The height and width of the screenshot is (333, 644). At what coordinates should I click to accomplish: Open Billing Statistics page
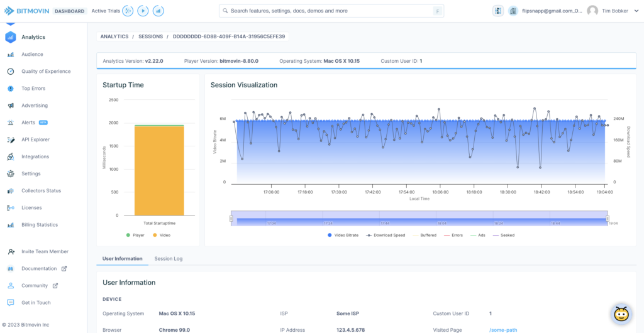(x=40, y=225)
